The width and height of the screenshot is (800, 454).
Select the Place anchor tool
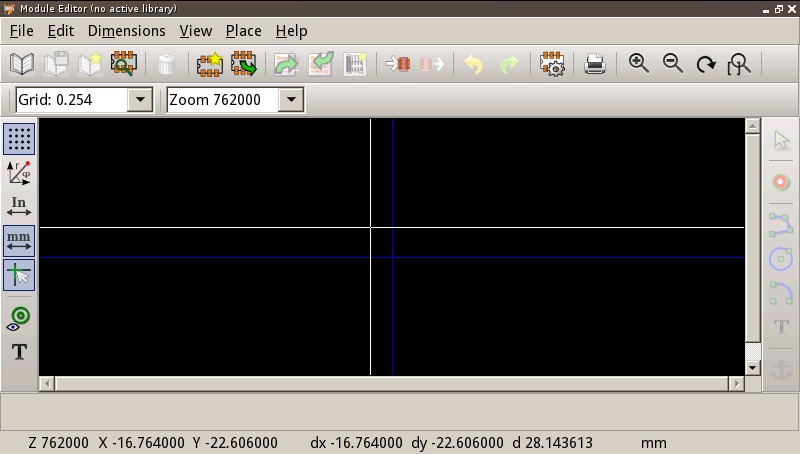[x=781, y=369]
